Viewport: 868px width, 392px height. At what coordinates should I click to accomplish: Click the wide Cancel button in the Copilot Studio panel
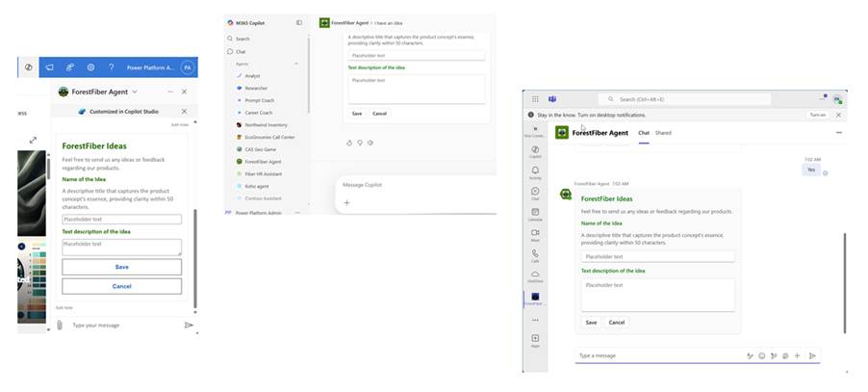point(121,286)
